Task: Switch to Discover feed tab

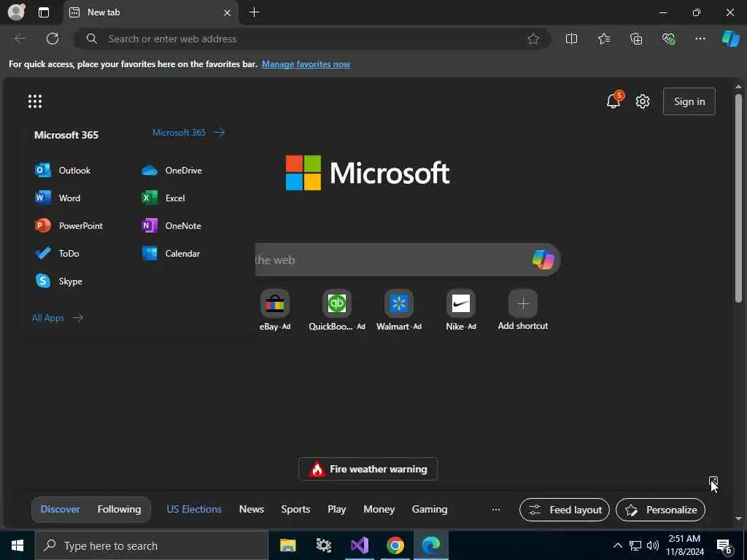Action: click(60, 509)
